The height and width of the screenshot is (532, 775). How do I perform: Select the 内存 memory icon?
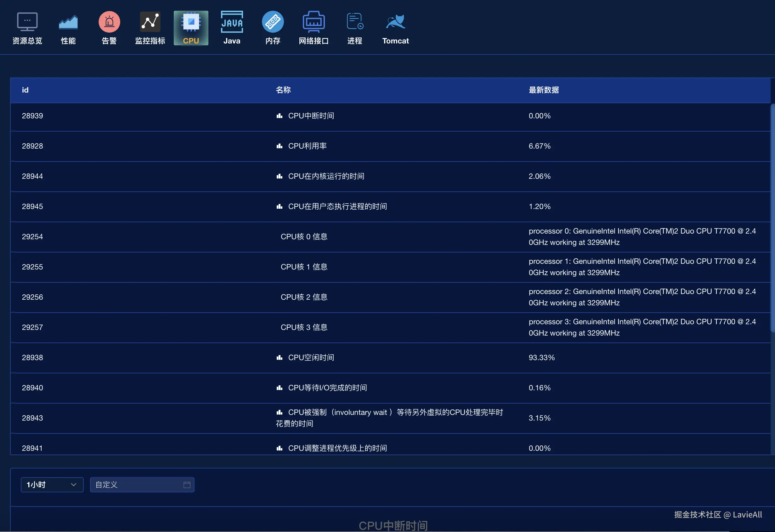click(x=273, y=22)
